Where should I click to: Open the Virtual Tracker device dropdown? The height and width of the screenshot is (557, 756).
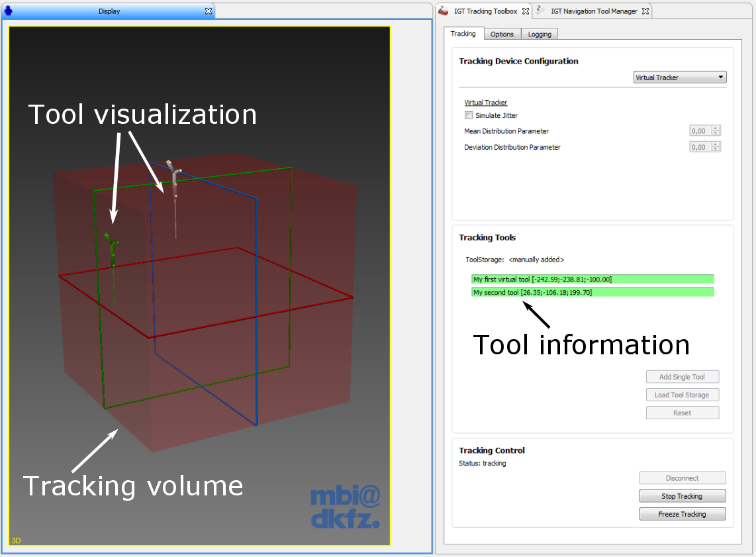(x=680, y=77)
